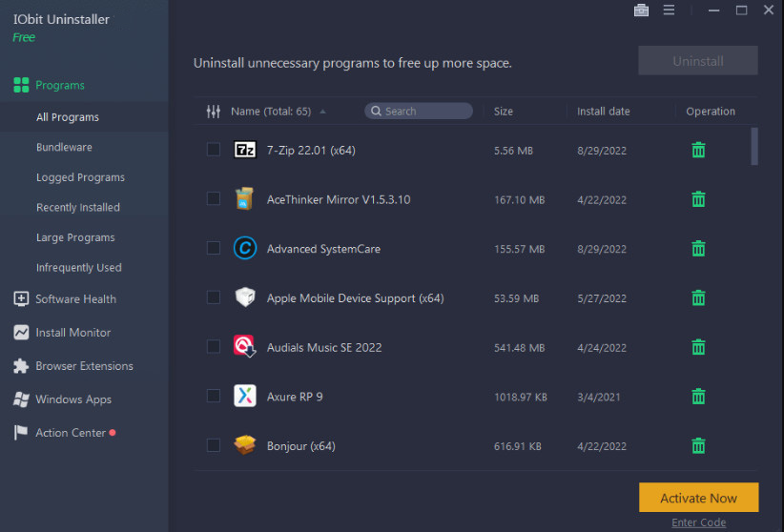Click the Activate Now button
The width and height of the screenshot is (784, 532).
point(698,498)
